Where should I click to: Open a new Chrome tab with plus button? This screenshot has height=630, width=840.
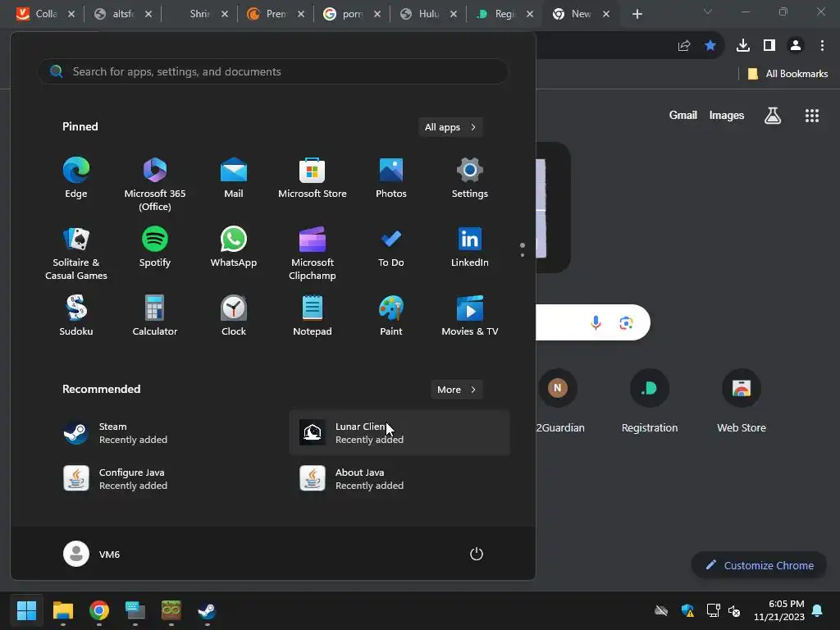pos(637,14)
